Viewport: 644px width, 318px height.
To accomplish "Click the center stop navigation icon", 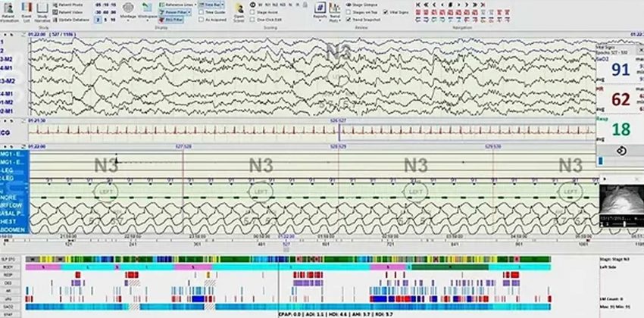I will coord(450,5).
